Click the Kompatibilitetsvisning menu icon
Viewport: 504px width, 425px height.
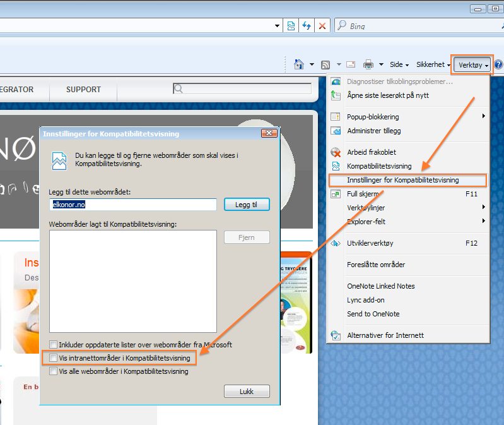336,166
